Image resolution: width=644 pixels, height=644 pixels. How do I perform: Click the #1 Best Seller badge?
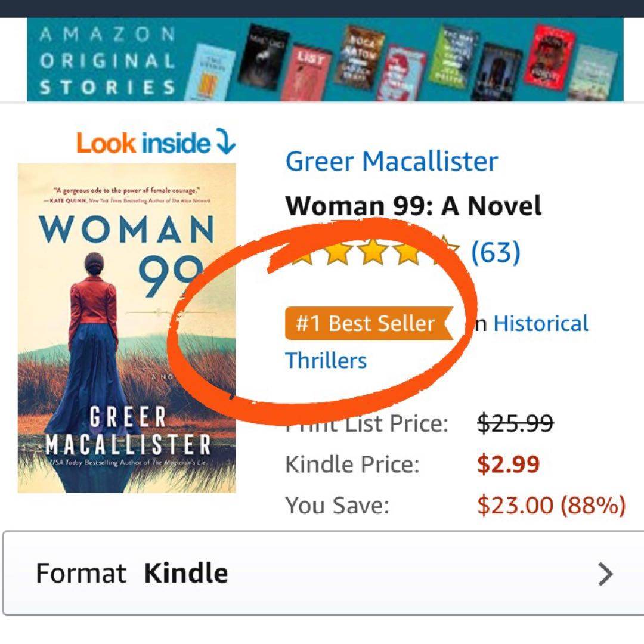(367, 324)
